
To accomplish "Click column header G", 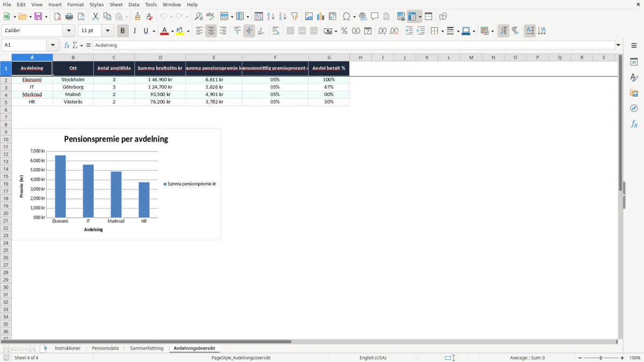I will [329, 57].
